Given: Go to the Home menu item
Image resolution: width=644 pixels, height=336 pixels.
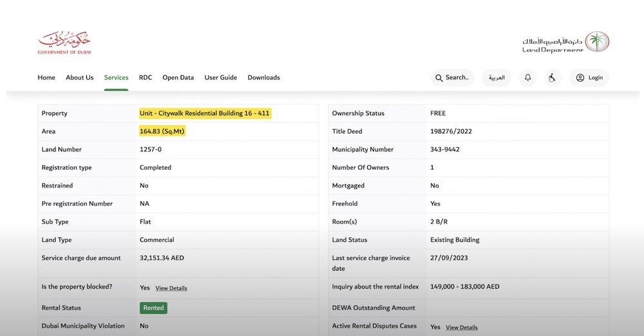Looking at the screenshot, I should [x=46, y=78].
